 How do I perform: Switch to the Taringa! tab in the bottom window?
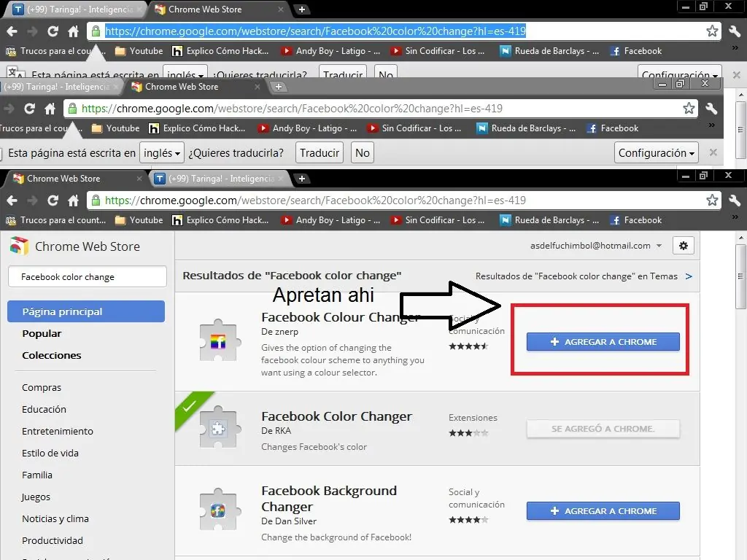pyautogui.click(x=220, y=179)
